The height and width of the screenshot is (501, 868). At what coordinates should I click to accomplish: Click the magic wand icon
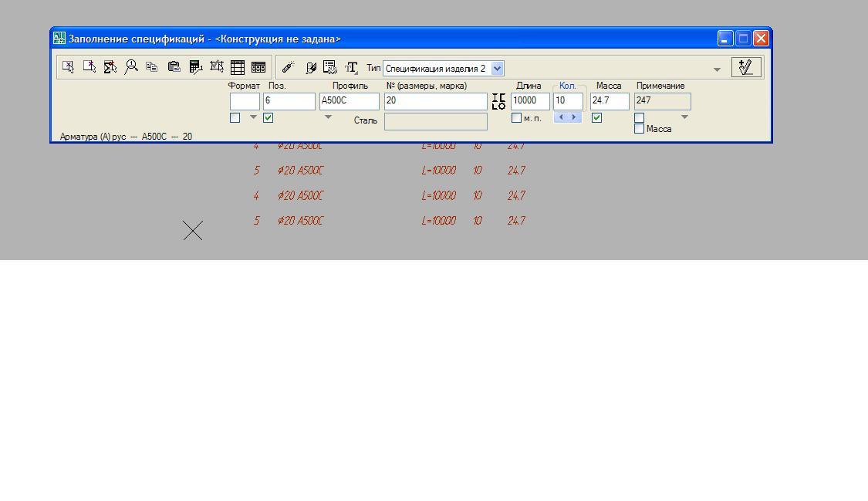tap(288, 67)
